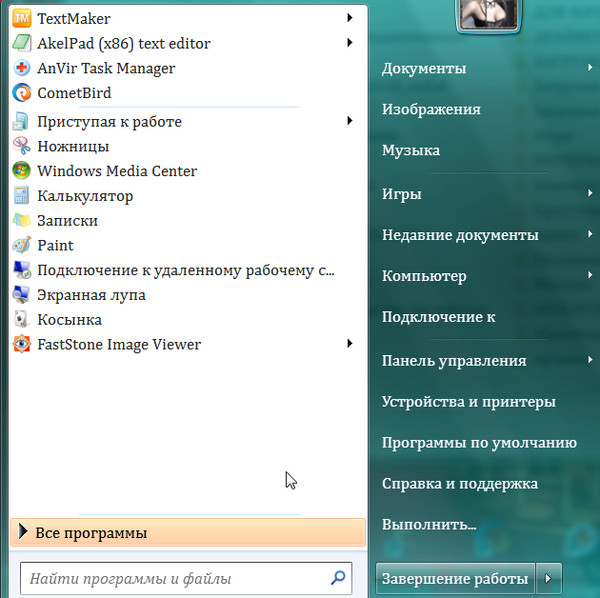Expand Приступая к работе submenu arrow
This screenshot has height=598, width=600.
tap(349, 121)
